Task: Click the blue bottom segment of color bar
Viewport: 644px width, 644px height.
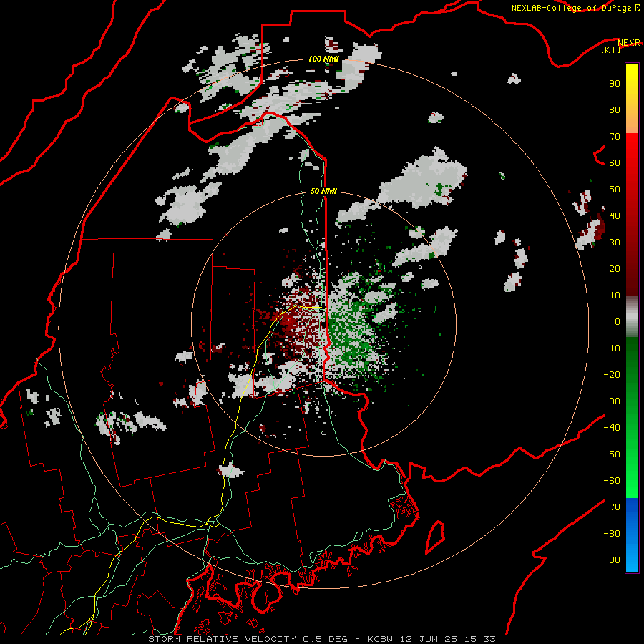Action: tap(632, 535)
